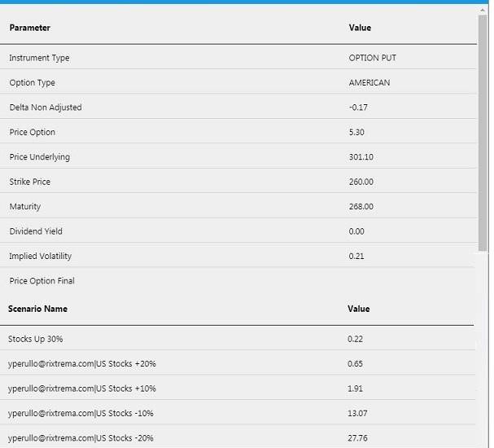Select the Stocks Up 30% scenario
The image size is (494, 448).
coord(35,338)
